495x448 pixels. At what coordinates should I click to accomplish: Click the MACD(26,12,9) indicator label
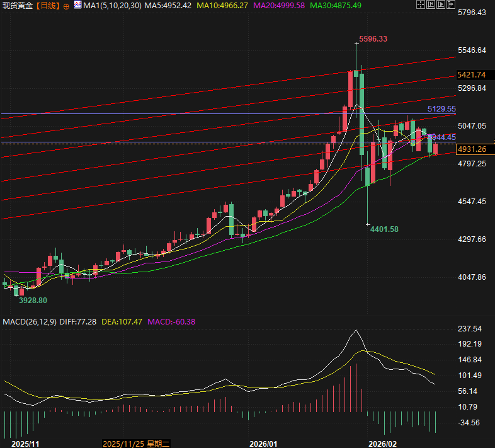(30, 322)
